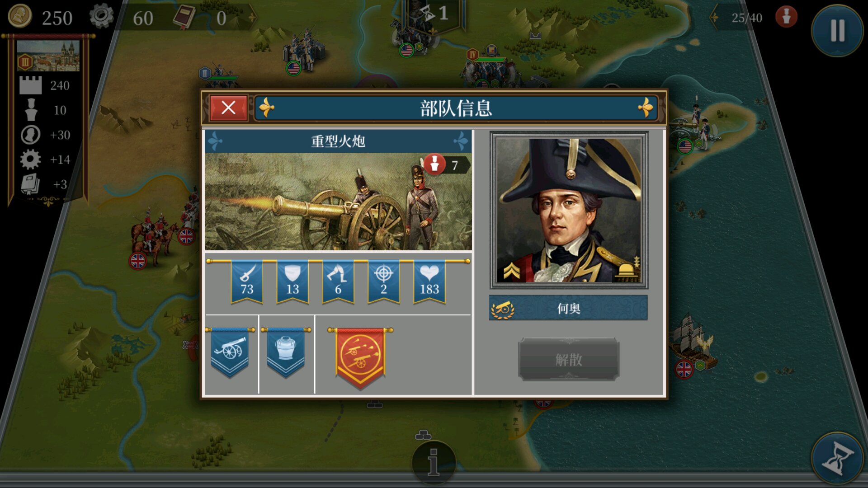
Task: Click the 解散 disband button
Action: click(x=568, y=360)
